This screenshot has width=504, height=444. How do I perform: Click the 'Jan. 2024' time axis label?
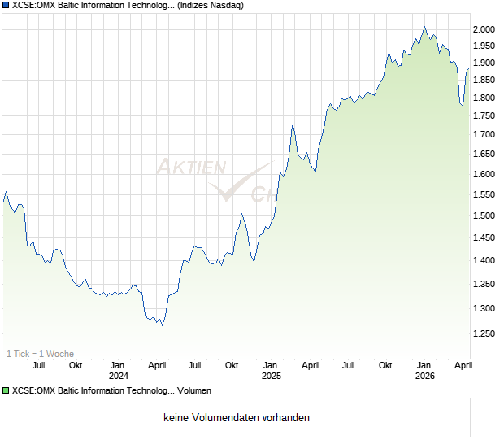(119, 371)
